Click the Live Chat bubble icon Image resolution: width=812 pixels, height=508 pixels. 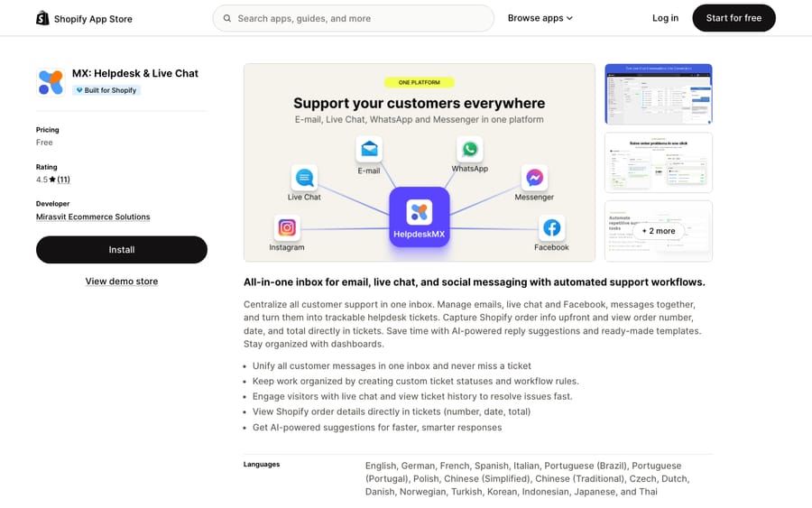coord(304,178)
